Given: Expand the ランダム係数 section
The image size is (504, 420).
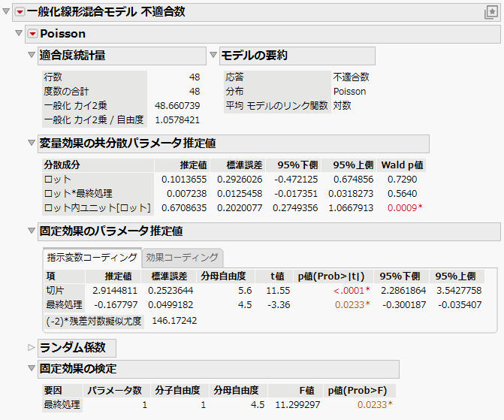Looking at the screenshot, I should tap(32, 347).
